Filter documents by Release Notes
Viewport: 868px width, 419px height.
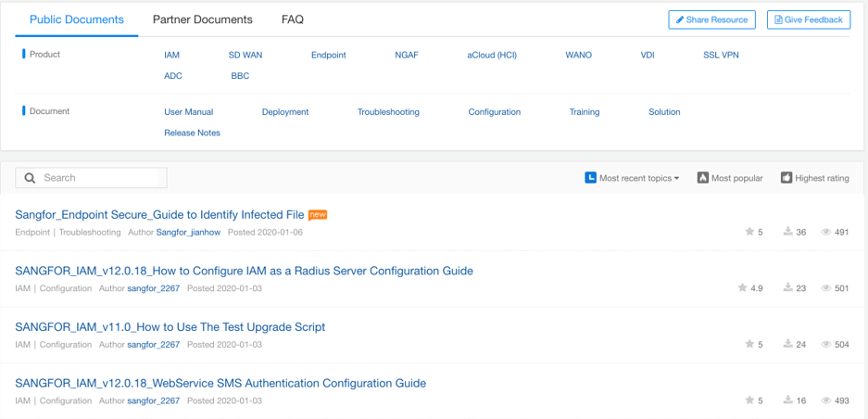pyautogui.click(x=192, y=133)
